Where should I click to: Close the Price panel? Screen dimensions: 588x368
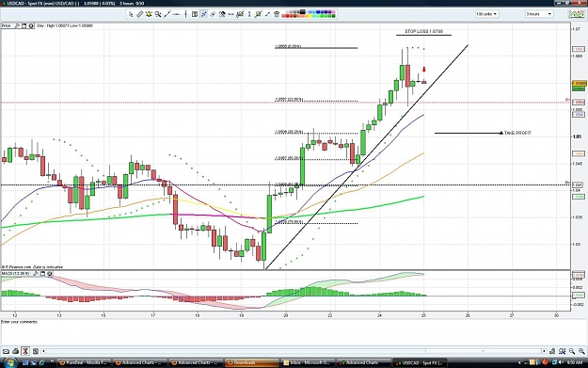[31, 26]
